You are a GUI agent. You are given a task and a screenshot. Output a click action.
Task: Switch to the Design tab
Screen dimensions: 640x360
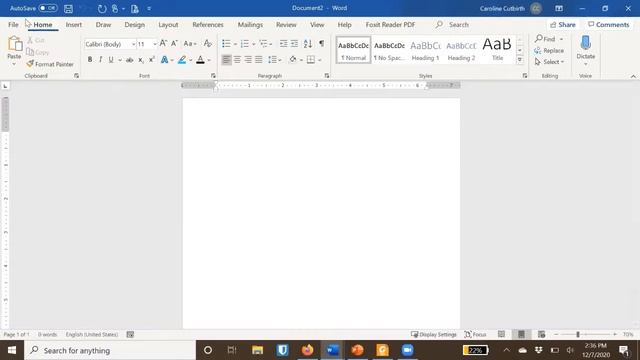[x=134, y=24]
